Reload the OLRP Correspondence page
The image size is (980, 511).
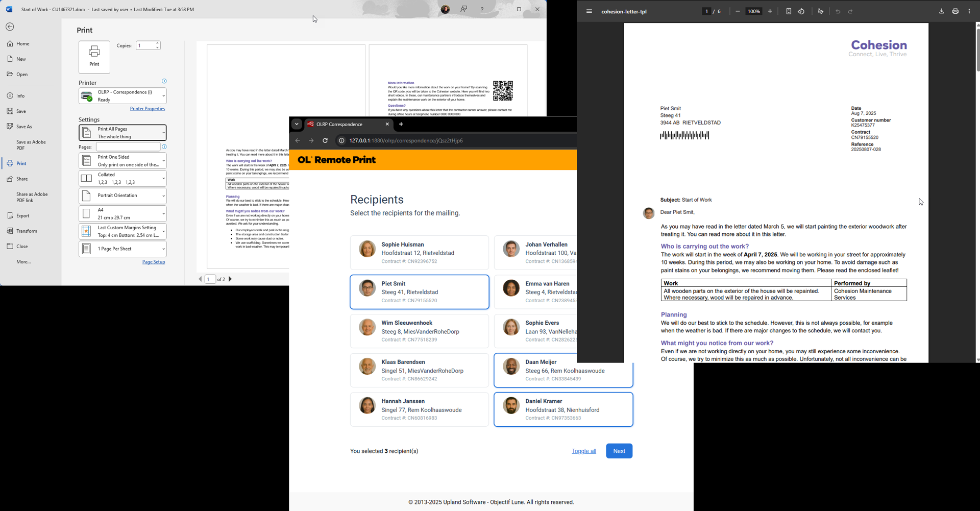point(325,140)
